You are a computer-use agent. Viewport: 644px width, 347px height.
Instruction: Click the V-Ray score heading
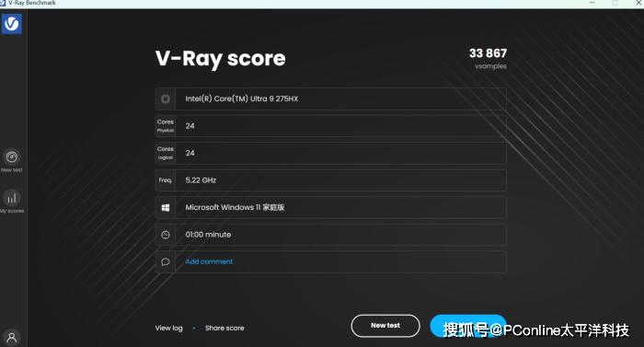coord(220,58)
